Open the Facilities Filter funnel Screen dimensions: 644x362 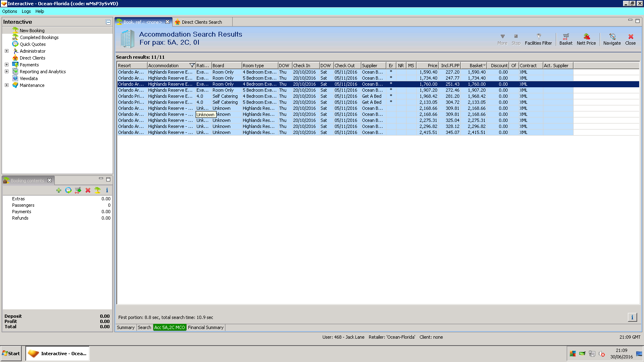538,39
